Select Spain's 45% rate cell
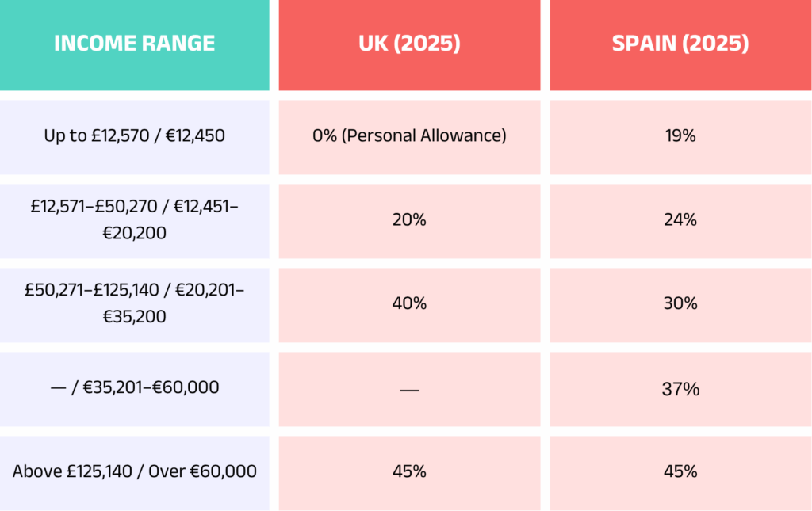 (x=680, y=471)
